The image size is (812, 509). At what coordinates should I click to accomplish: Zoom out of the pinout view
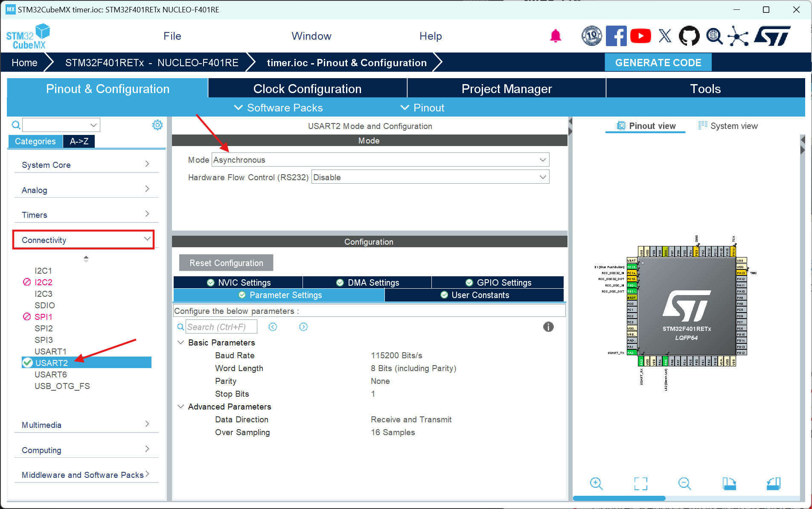click(x=684, y=483)
